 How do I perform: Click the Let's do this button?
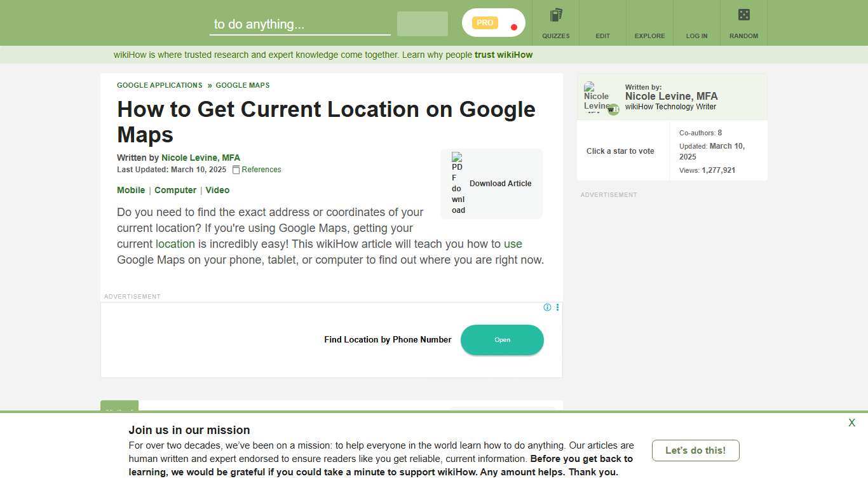coord(695,450)
